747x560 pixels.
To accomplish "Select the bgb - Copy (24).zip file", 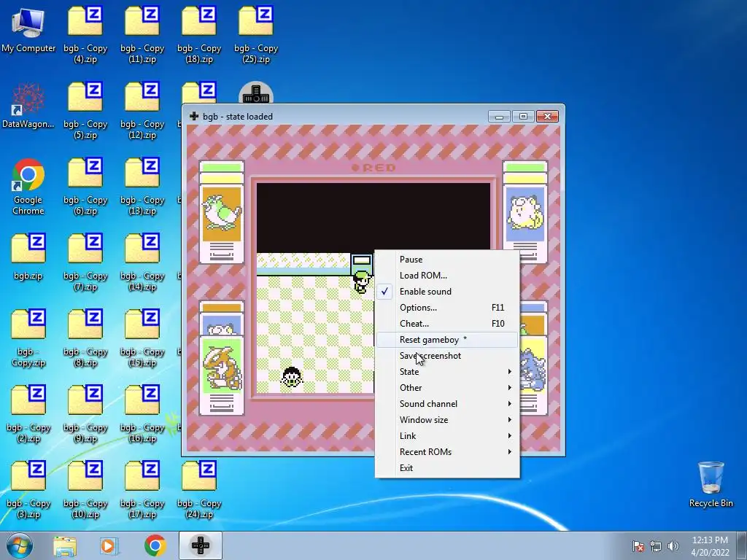I will 199,490.
